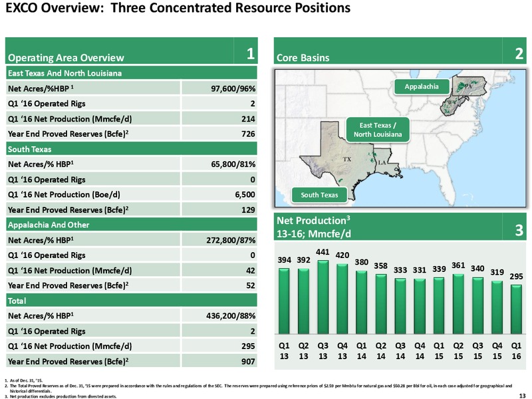Click the East Texas production value "214"
This screenshot has height=399, width=532.
tap(248, 119)
